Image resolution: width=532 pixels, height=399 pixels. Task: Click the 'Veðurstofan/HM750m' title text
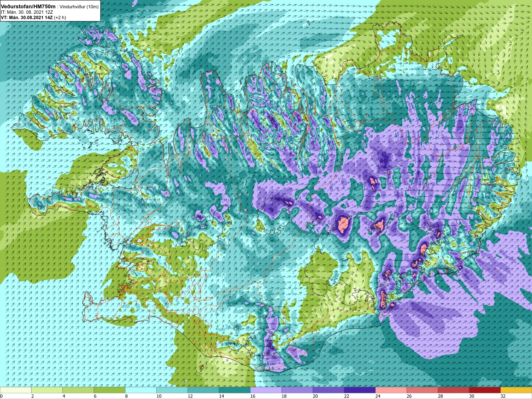click(x=28, y=6)
